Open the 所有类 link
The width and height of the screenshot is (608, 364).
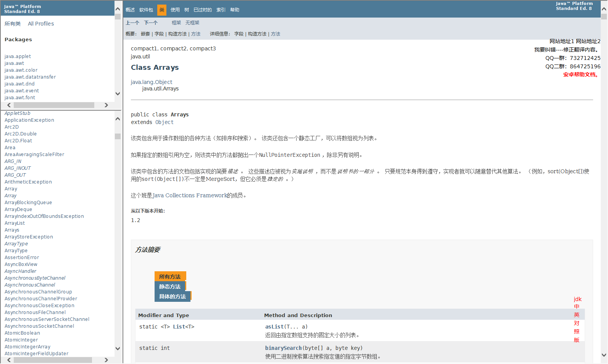point(13,24)
